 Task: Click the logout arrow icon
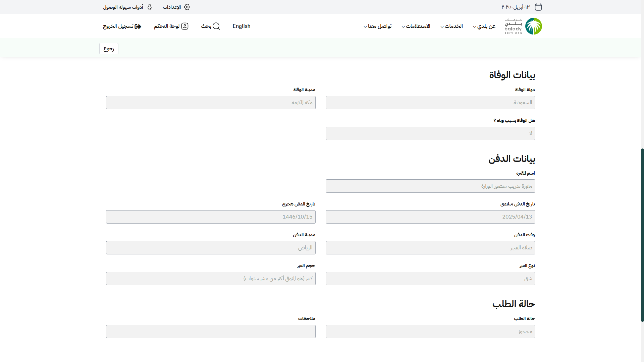click(x=138, y=26)
